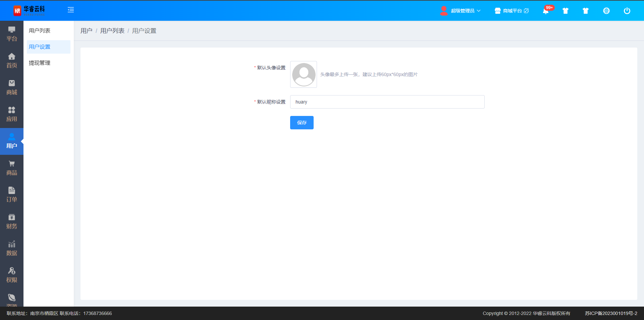Screen dimensions: 644x320
Task: Open the 应用 apps sidebar icon
Action: (x=12, y=114)
